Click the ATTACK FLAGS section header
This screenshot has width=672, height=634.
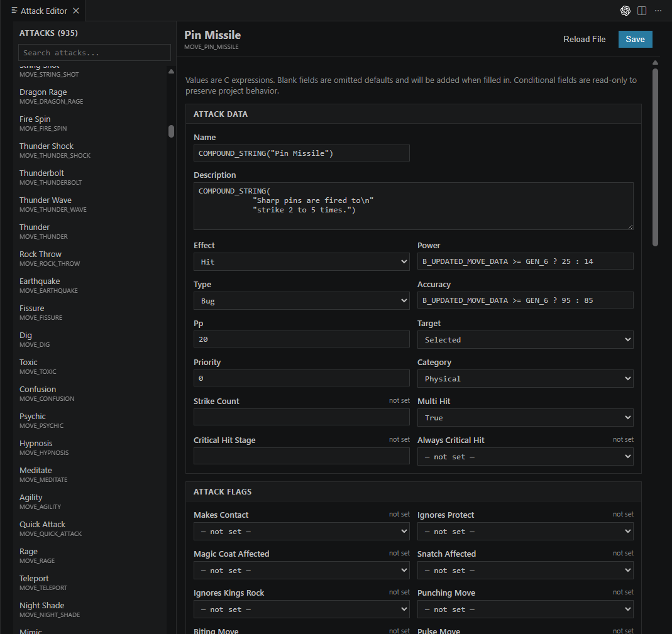tap(413, 491)
